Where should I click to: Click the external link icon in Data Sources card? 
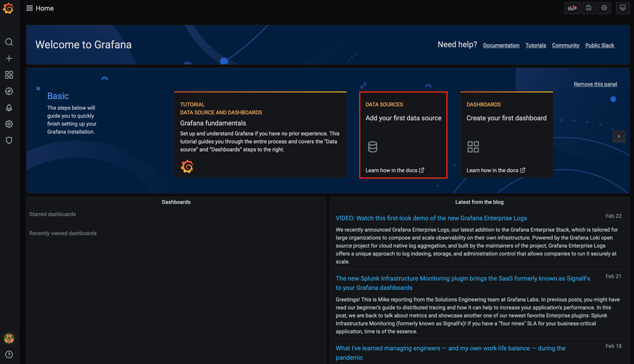(x=422, y=170)
